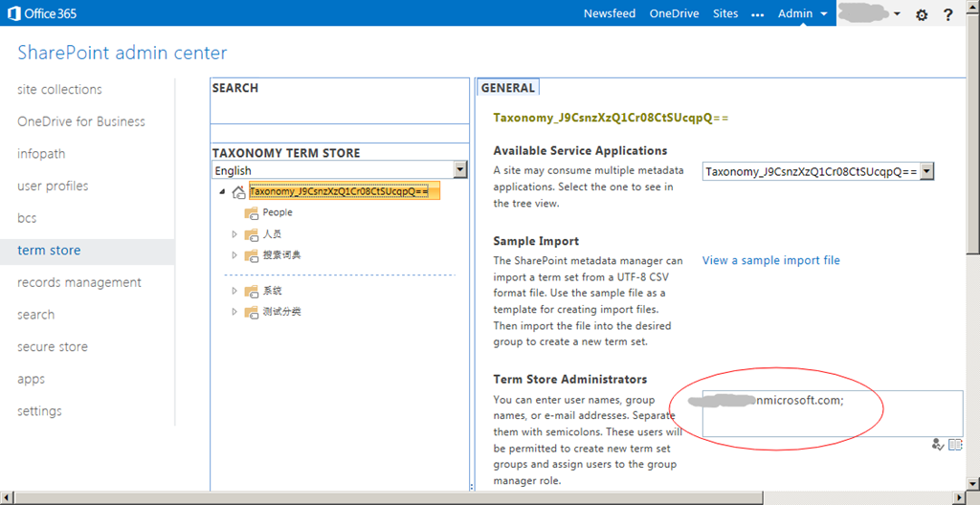The image size is (980, 505).
Task: Select the GENERAL tab
Action: click(x=508, y=88)
